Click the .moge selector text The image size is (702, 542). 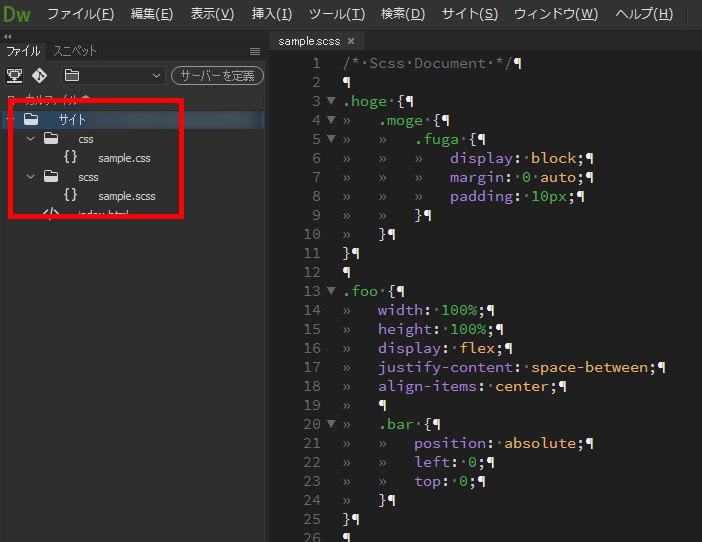click(x=401, y=121)
